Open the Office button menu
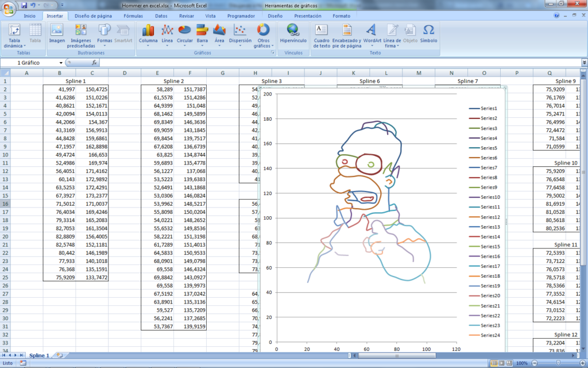Viewport: 588px width, 368px height. 8,8
